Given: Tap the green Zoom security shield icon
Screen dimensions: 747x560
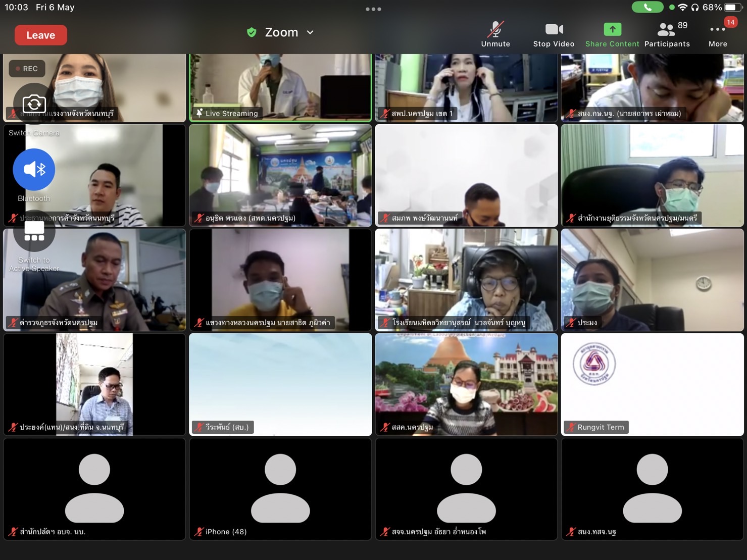Looking at the screenshot, I should [x=252, y=33].
